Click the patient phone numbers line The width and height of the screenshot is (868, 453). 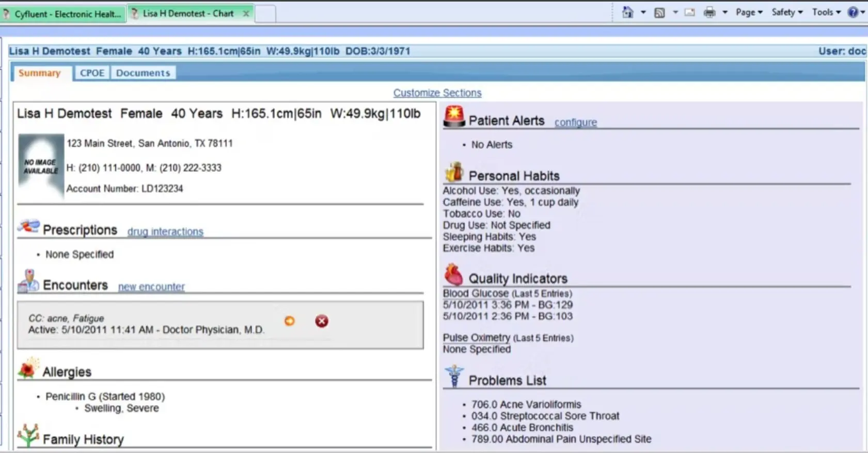144,168
